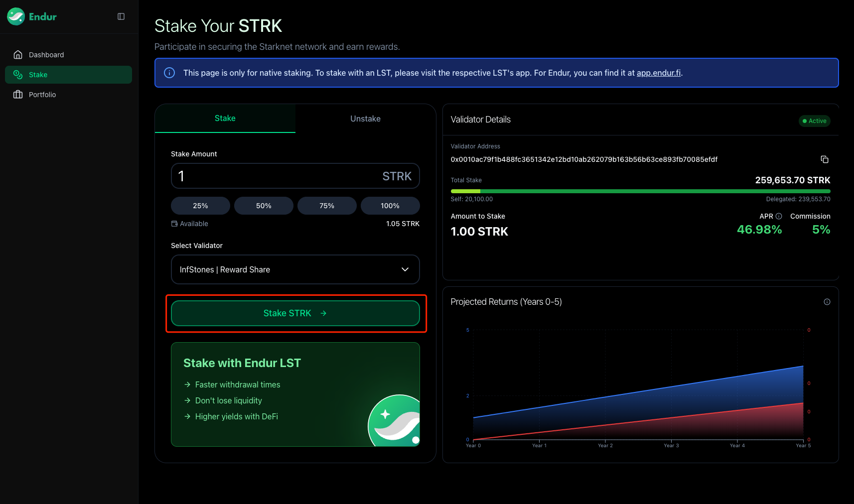Click arrow icon next to Don't lose liquidity

[x=187, y=400]
